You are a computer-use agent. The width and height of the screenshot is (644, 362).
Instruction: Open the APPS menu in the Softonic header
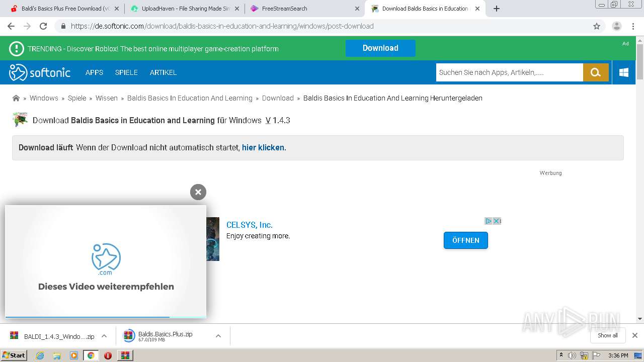[94, 72]
